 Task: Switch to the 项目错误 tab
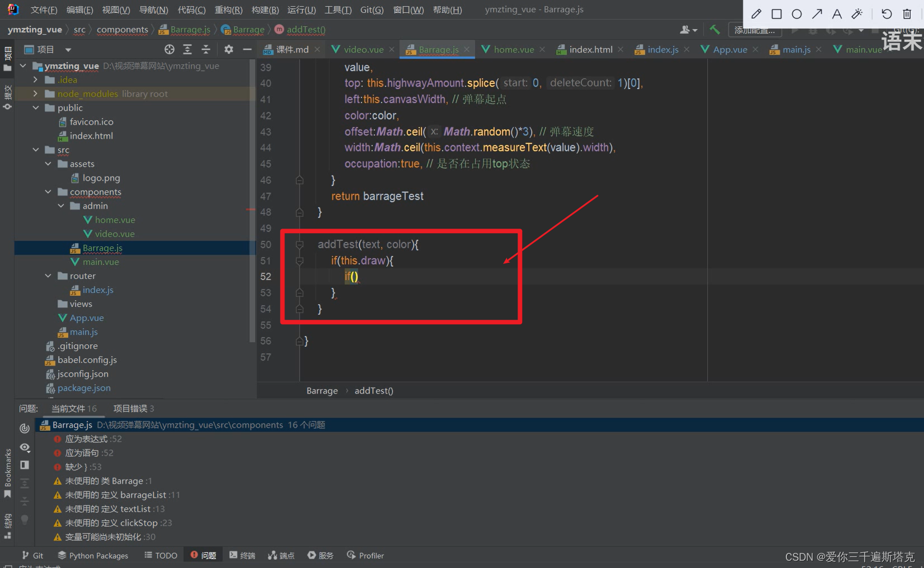134,409
